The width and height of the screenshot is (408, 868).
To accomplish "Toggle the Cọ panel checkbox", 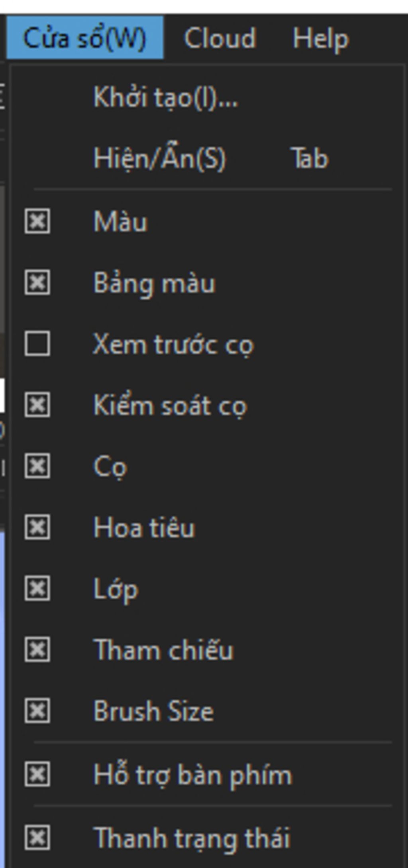I will pos(37,466).
